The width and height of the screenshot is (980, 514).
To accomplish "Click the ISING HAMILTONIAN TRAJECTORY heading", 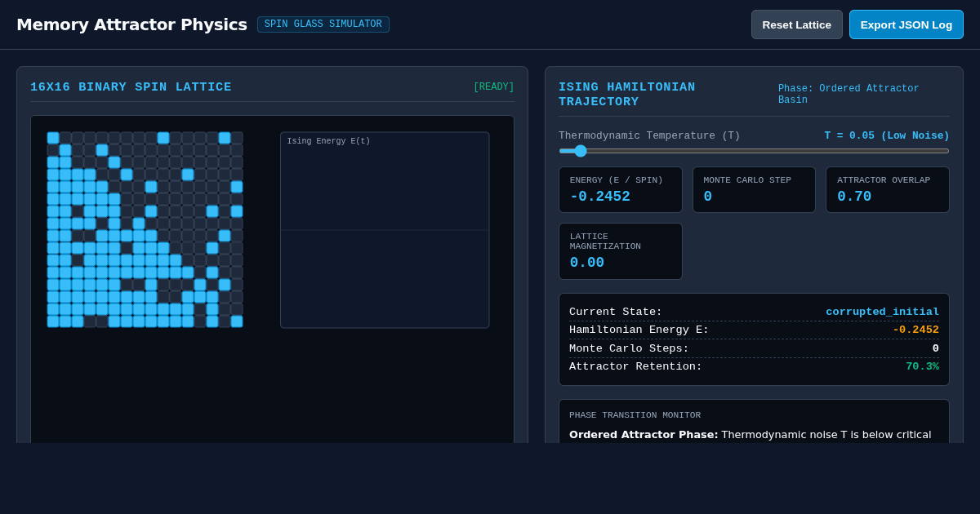I will point(627,95).
